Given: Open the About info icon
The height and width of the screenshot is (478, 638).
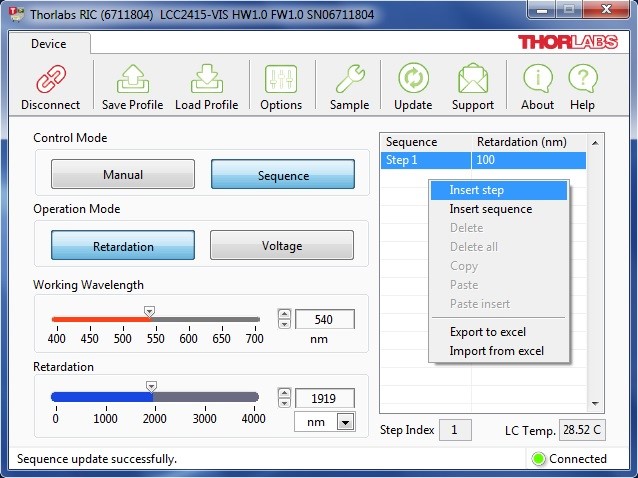Looking at the screenshot, I should (537, 79).
